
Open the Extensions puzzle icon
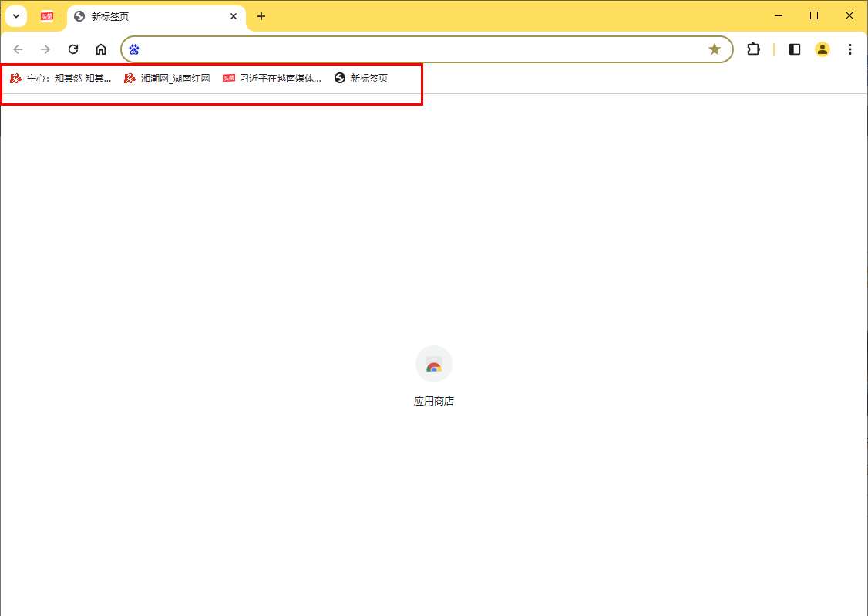[753, 49]
